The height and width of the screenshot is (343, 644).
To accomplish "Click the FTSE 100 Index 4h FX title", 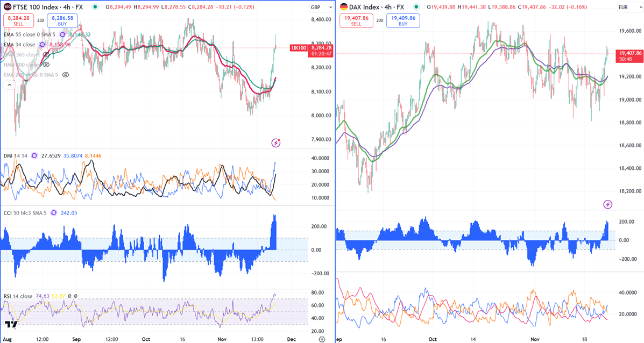I will pos(48,7).
